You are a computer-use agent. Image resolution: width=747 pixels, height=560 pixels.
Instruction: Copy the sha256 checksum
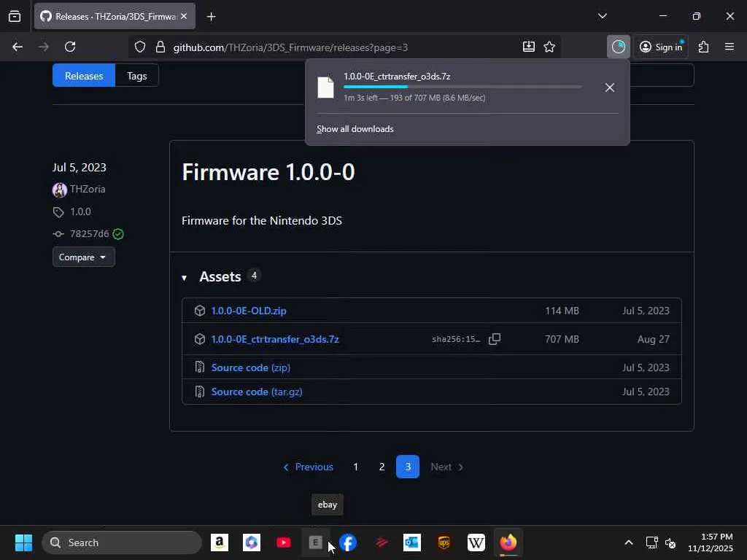click(495, 339)
